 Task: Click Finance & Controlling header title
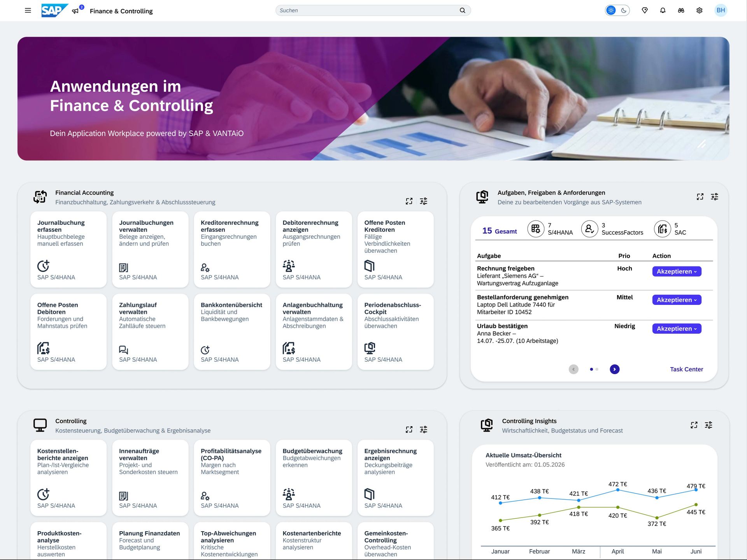click(121, 11)
